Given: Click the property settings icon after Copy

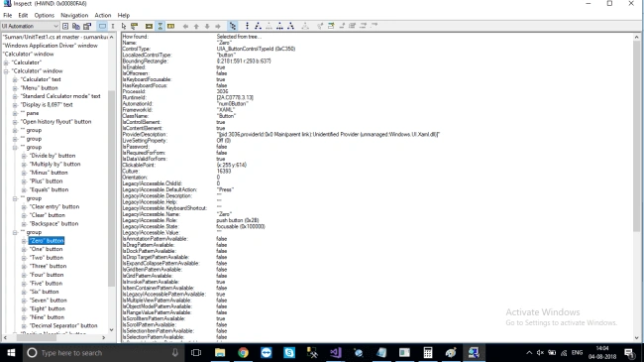Looking at the screenshot, I should click(x=87, y=26).
